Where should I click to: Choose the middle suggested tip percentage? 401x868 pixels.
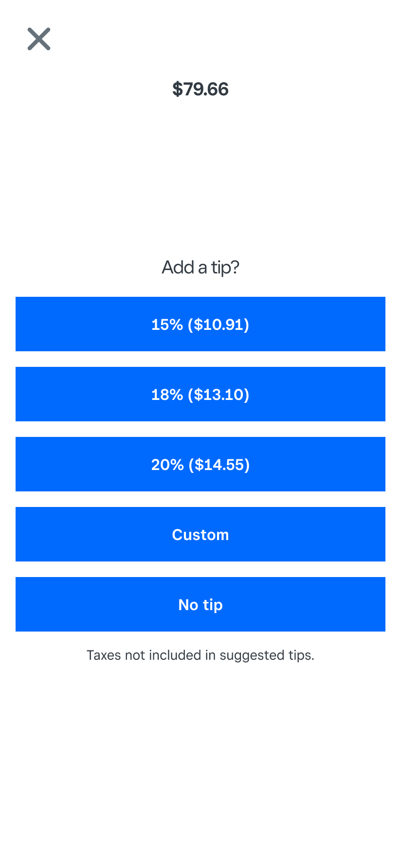[200, 394]
